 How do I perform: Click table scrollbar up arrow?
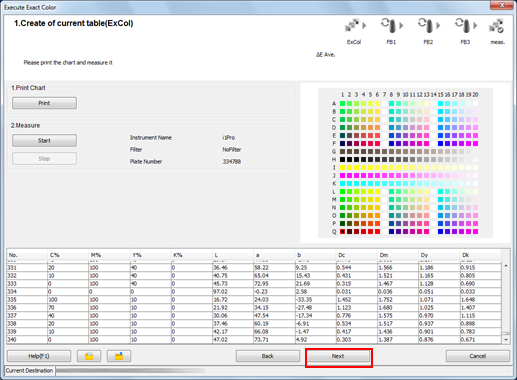click(x=506, y=266)
